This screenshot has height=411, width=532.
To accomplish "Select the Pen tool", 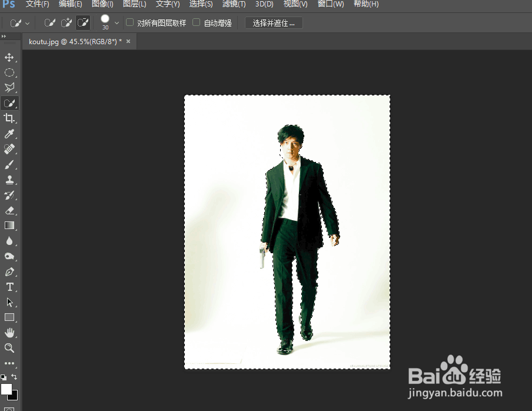I will click(9, 272).
